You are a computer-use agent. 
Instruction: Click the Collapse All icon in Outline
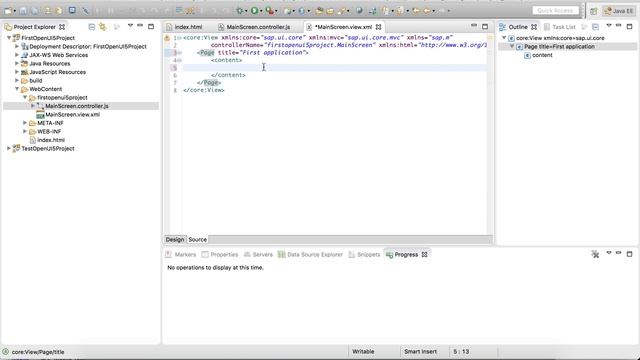pyautogui.click(x=596, y=27)
